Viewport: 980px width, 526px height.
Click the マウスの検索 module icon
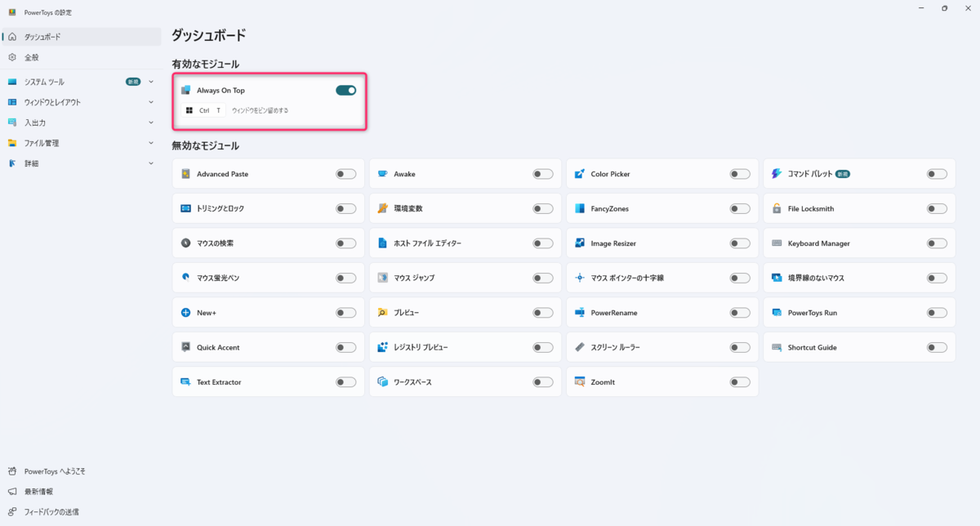point(185,243)
